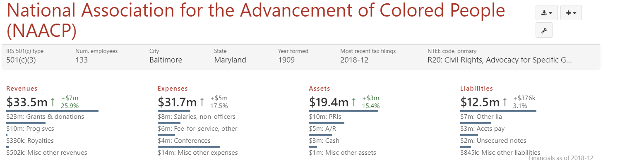644x168 pixels.
Task: Click the 133 employees value
Action: pyautogui.click(x=82, y=60)
